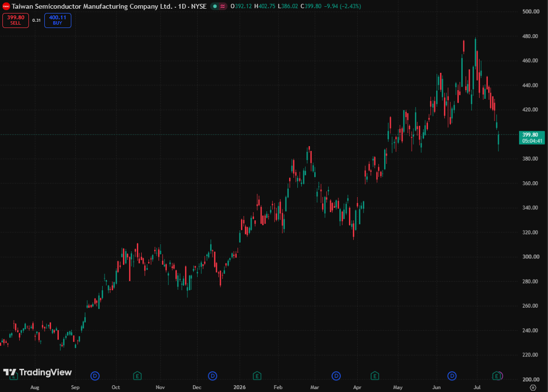Click the 340.00 price axis label
The width and height of the screenshot is (548, 392).
pyautogui.click(x=531, y=208)
